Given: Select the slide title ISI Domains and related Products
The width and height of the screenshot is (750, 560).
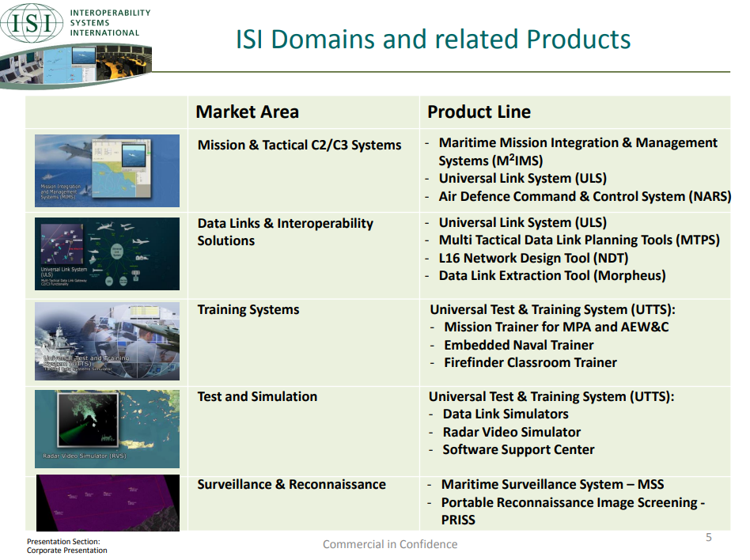Looking at the screenshot, I should 433,40.
